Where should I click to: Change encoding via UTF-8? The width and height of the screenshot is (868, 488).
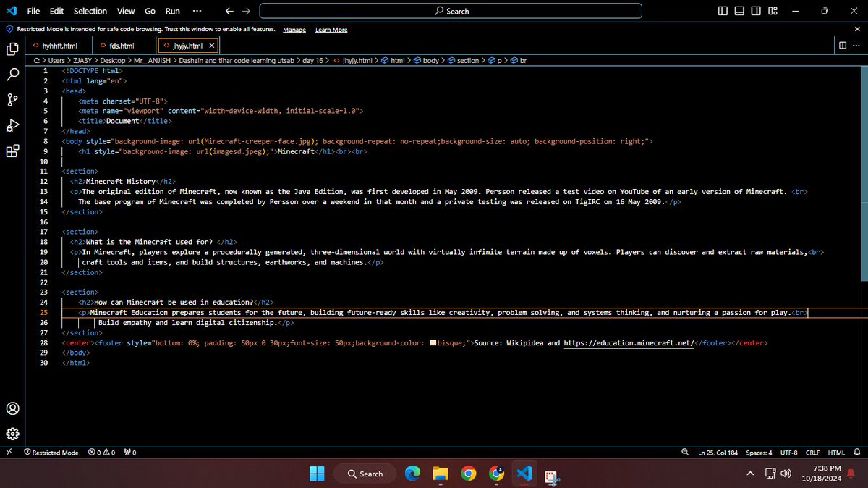(788, 453)
